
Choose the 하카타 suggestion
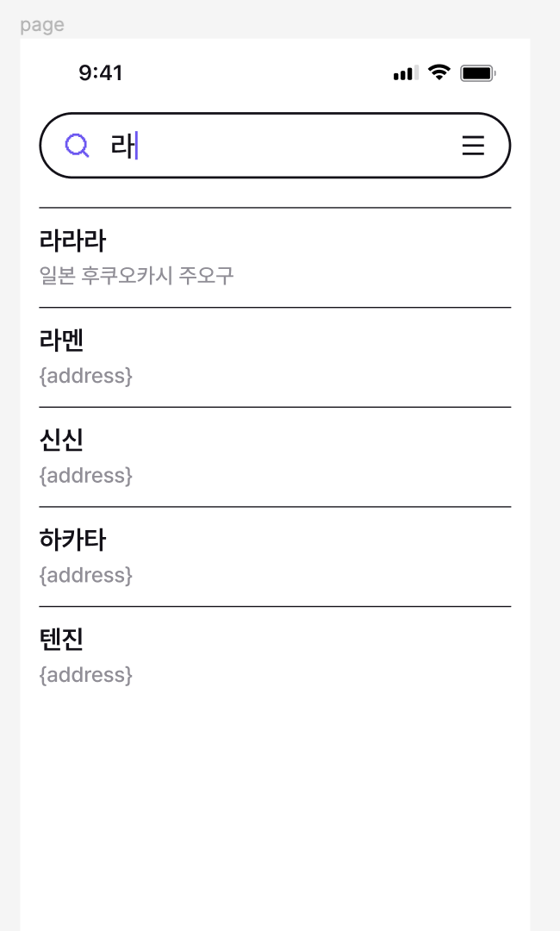point(73,540)
